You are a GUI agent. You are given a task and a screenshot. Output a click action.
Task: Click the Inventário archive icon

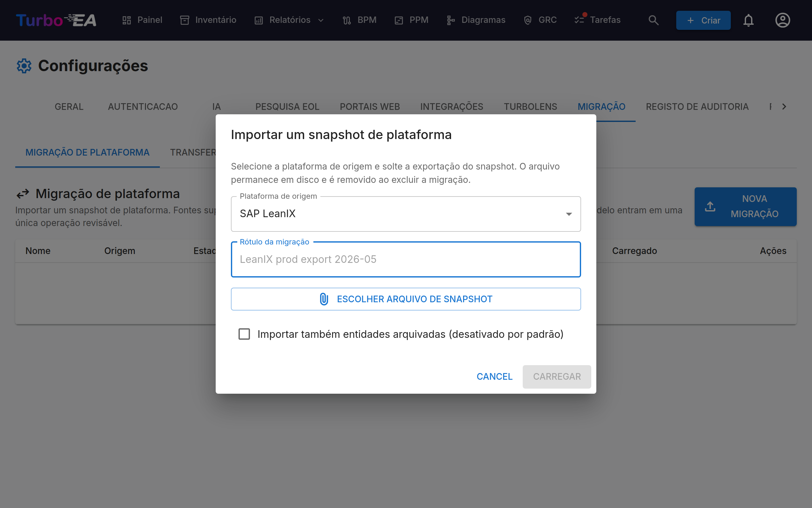coord(185,20)
